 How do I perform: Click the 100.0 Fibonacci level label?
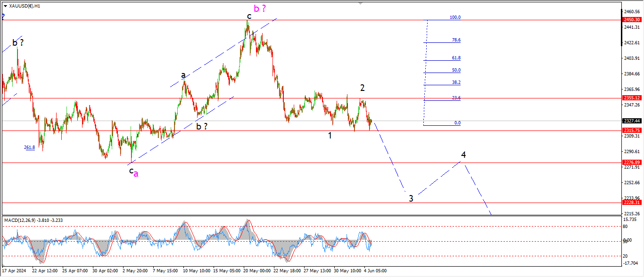(455, 17)
